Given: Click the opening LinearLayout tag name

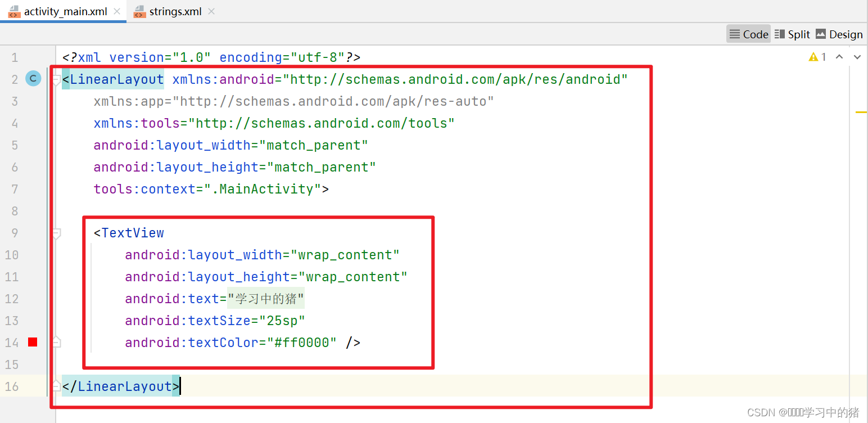Looking at the screenshot, I should click(117, 79).
